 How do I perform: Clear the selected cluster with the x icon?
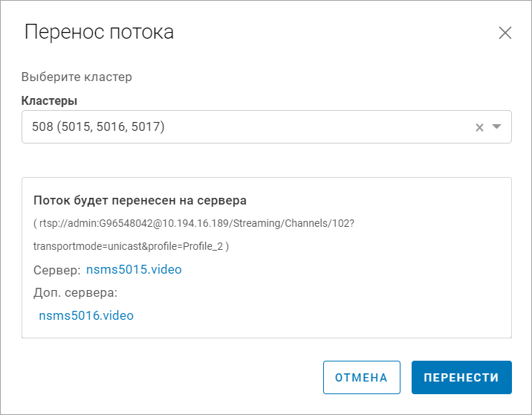pos(479,127)
